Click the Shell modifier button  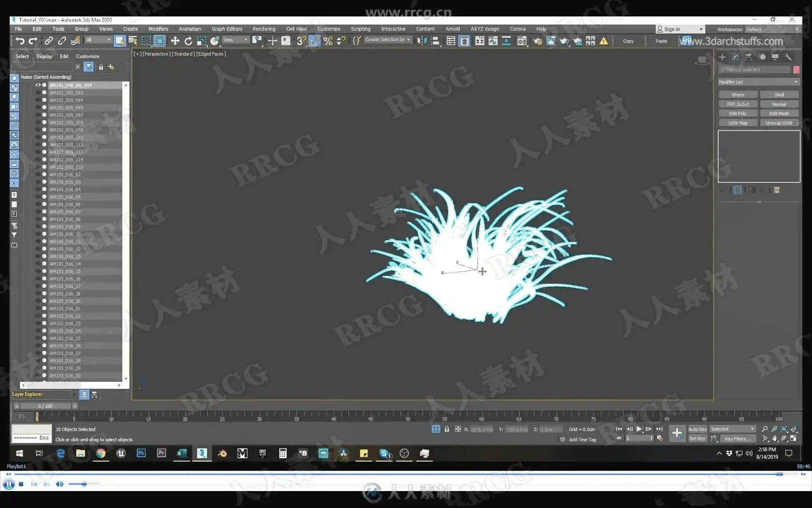pos(779,95)
